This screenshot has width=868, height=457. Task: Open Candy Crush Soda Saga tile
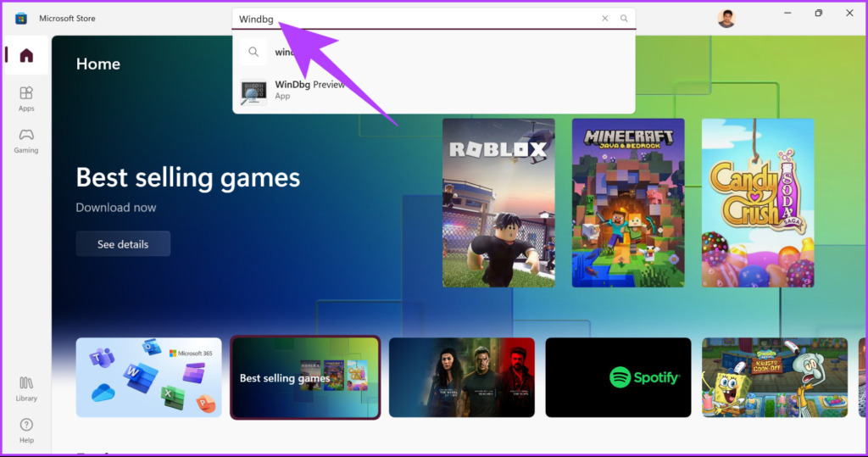[758, 203]
